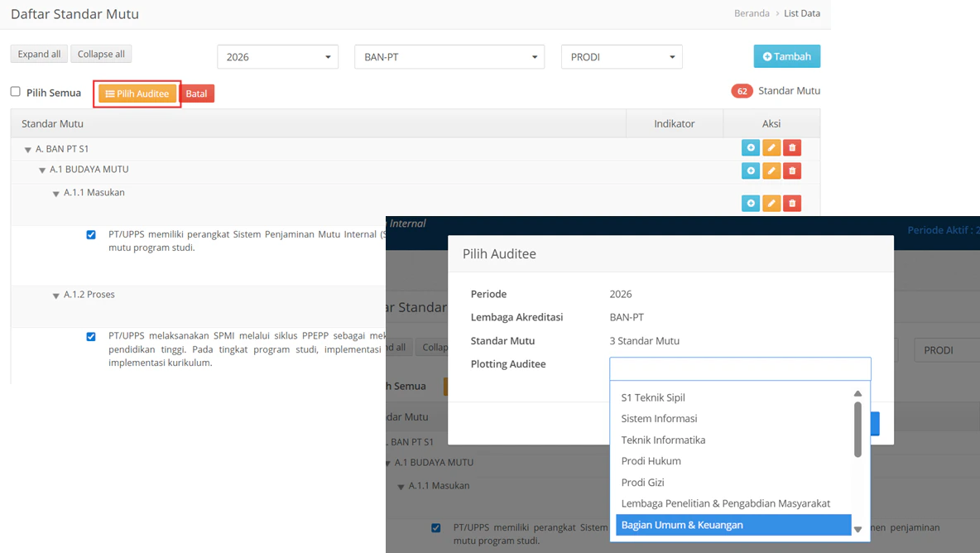Click the Periode value 2026 in dialog
Screen dimensions: 980x553
point(621,295)
